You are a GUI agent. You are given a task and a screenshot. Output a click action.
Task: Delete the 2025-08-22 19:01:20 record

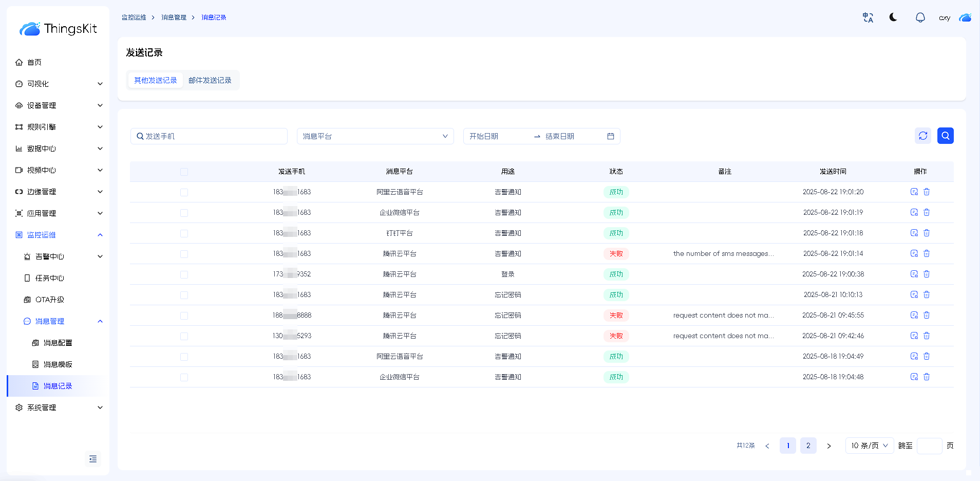[x=927, y=192]
